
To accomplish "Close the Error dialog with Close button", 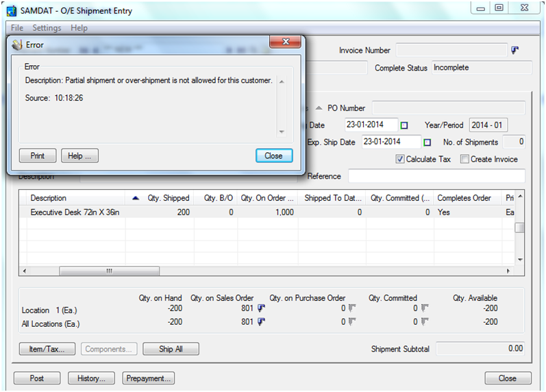I will tap(274, 156).
